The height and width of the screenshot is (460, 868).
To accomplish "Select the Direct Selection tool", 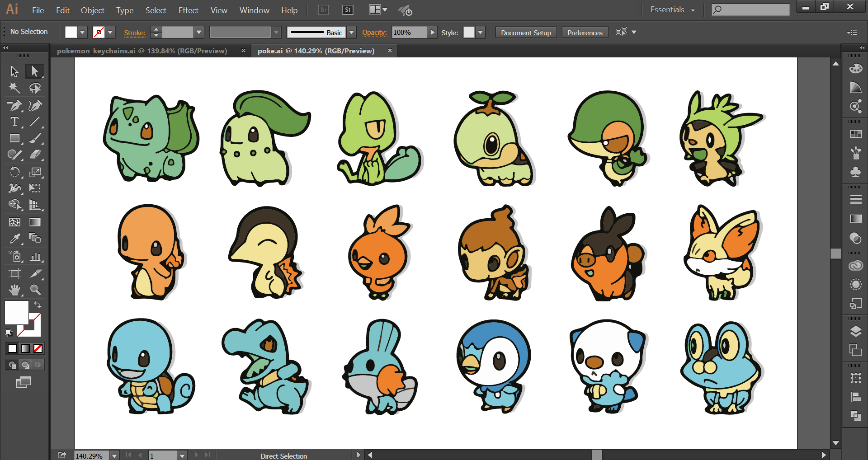I will [x=35, y=71].
